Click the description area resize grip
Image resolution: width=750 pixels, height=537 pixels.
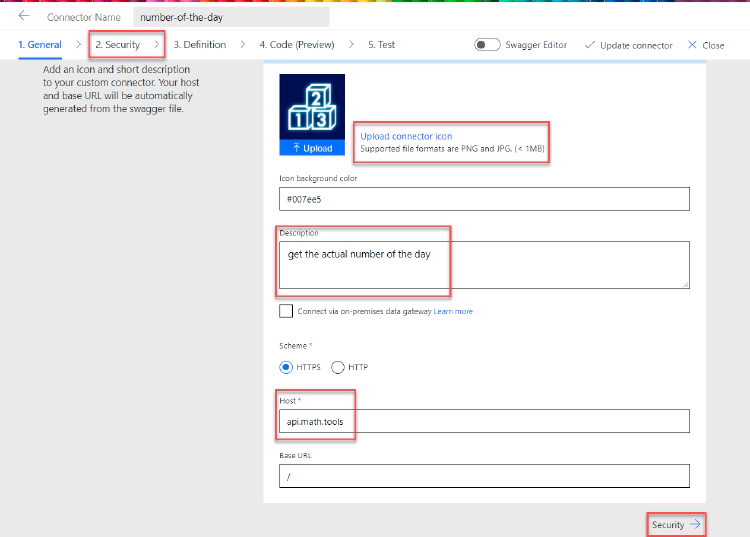tap(685, 284)
